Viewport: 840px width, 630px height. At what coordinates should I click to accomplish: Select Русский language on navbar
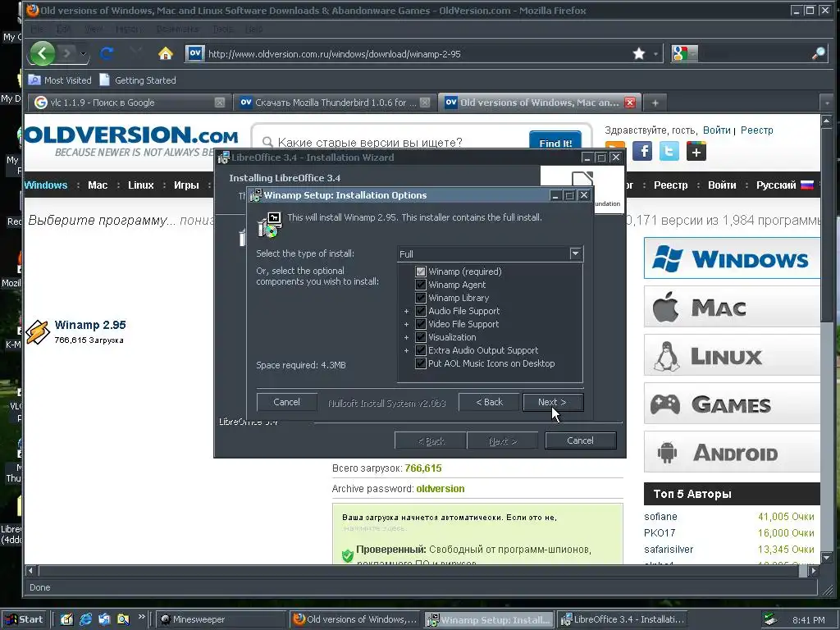pyautogui.click(x=785, y=185)
